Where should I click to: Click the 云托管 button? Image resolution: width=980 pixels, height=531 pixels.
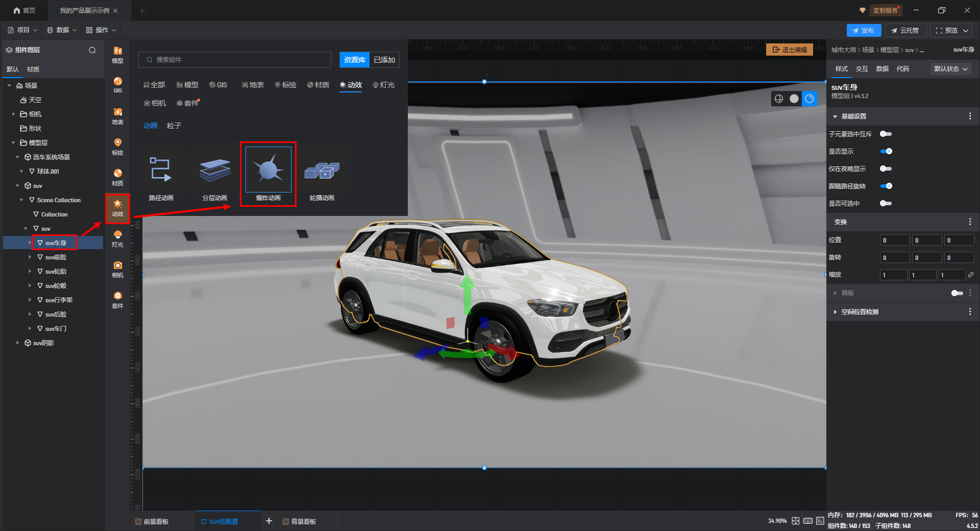click(x=905, y=31)
